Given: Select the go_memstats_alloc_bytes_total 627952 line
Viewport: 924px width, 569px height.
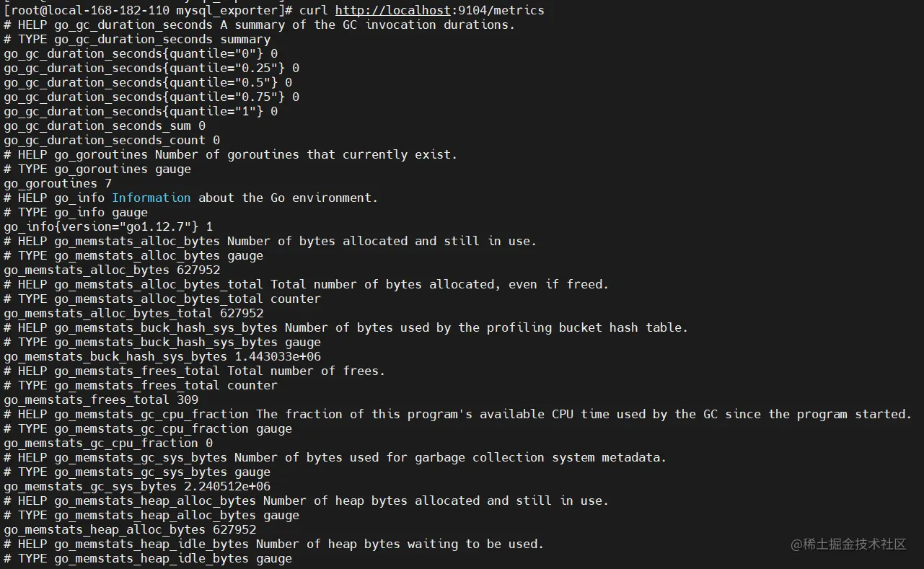Looking at the screenshot, I should [133, 313].
